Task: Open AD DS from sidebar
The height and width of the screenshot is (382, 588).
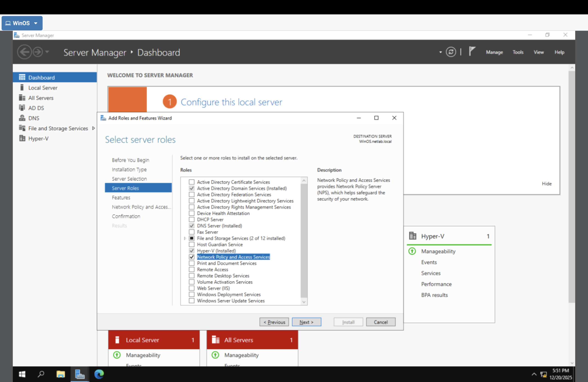Action: tap(36, 108)
